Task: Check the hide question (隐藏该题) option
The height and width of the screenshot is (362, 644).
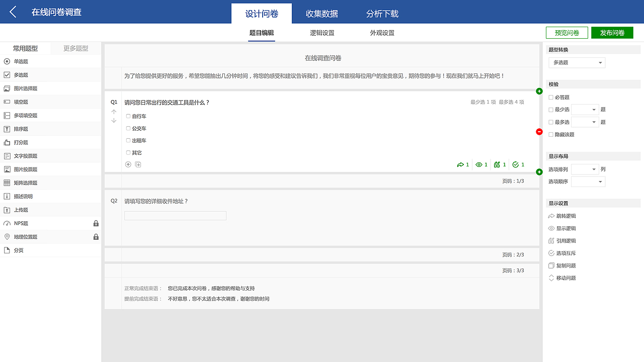Action: 551,134
